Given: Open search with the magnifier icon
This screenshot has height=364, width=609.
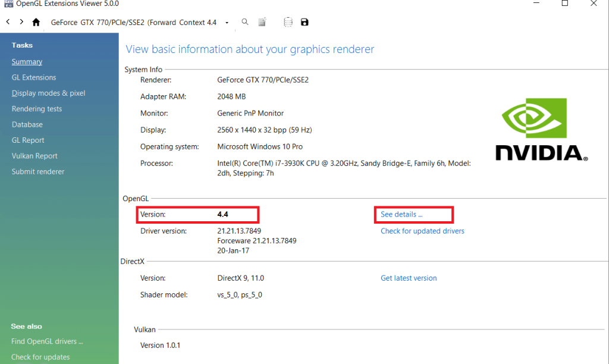Looking at the screenshot, I should [x=244, y=22].
